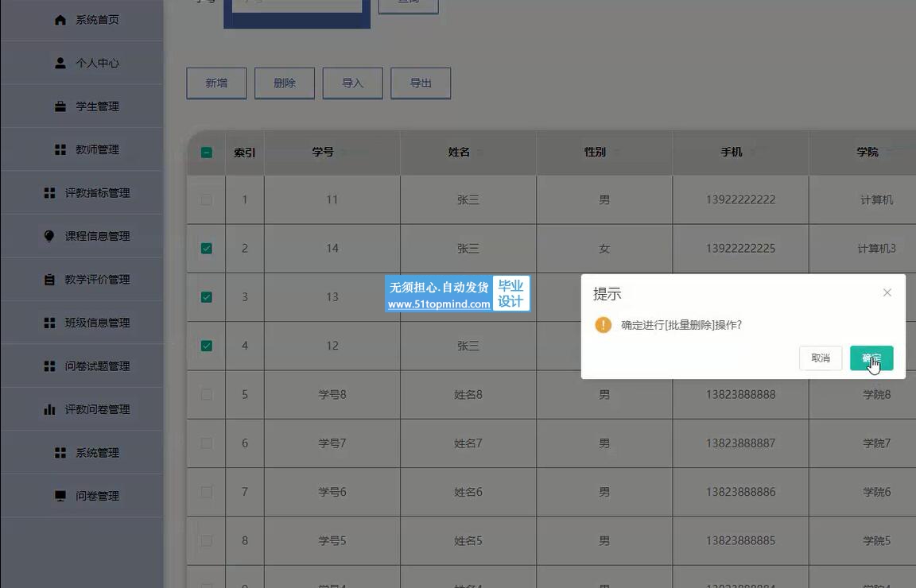Click 张三 in the row with 学号 14
916x588 pixels.
468,248
